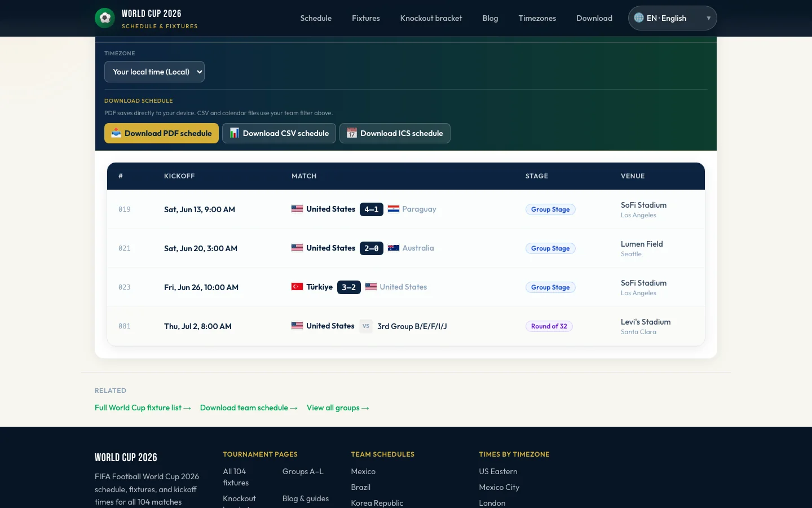Click the Paraguay team name
This screenshot has width=812, height=508.
(420, 209)
